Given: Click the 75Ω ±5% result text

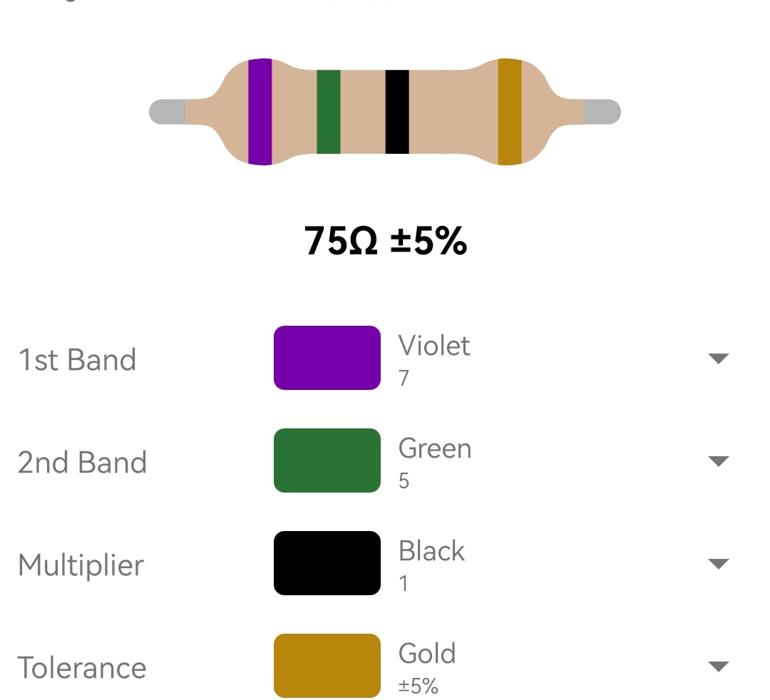Looking at the screenshot, I should (x=386, y=241).
